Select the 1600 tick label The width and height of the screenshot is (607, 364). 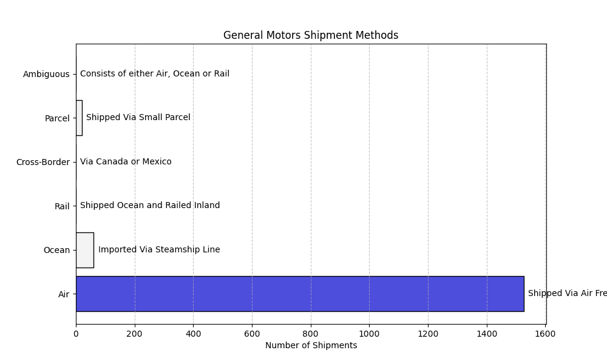tap(546, 334)
